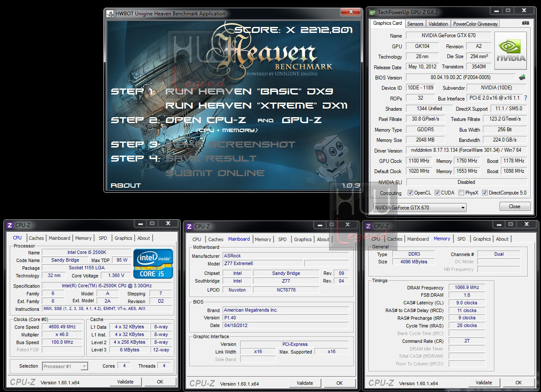Click the Intel Core i5 logo badge
This screenshot has height=392, width=541.
coord(153,263)
